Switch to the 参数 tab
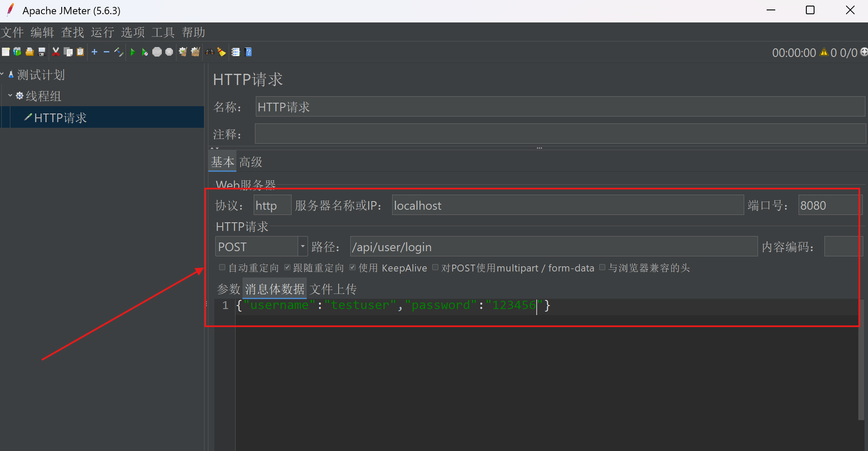868x451 pixels. (x=229, y=289)
